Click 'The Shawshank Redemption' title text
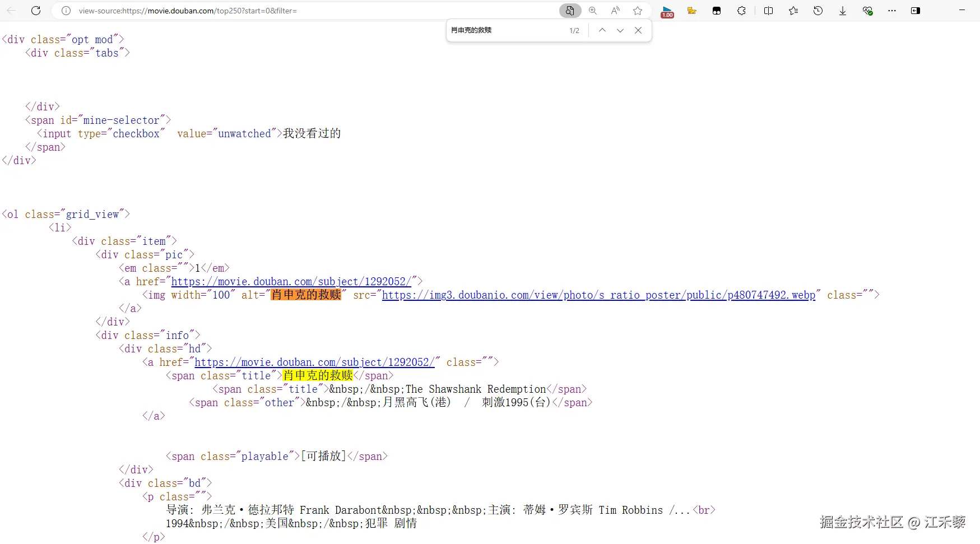 pyautogui.click(x=476, y=389)
